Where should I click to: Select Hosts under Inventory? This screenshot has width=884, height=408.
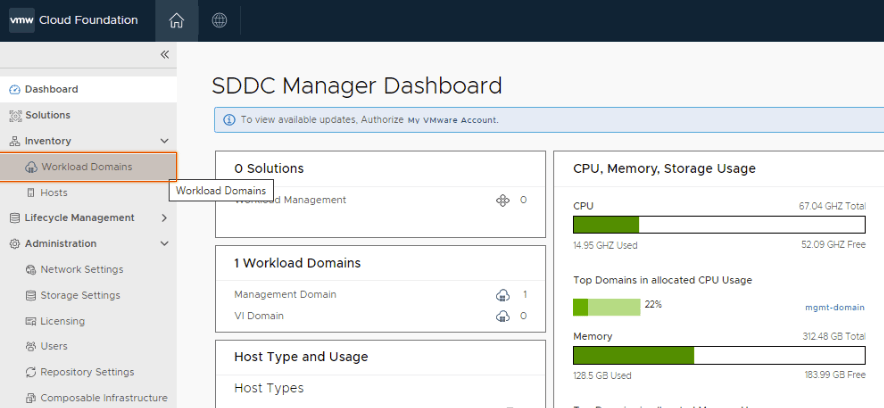[x=54, y=192]
